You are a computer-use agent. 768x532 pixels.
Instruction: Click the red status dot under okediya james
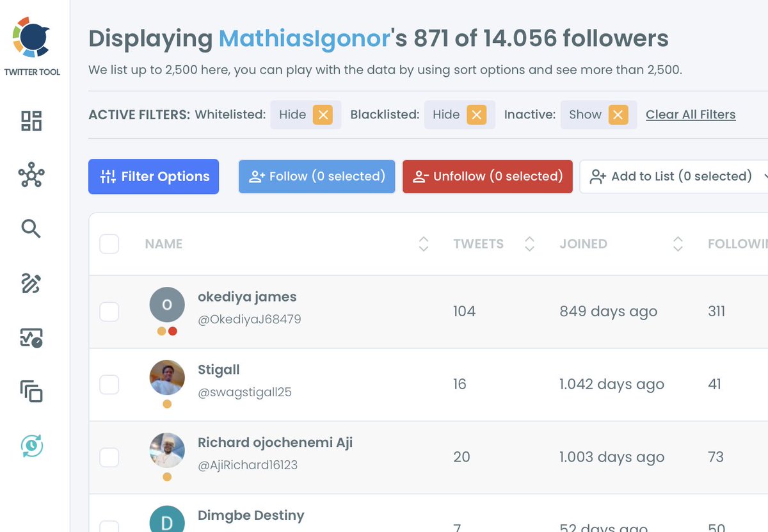click(173, 331)
